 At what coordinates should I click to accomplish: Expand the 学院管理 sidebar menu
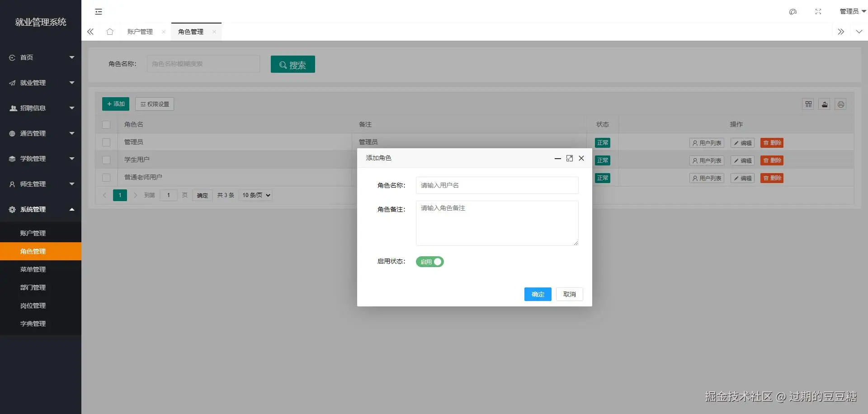(x=41, y=159)
